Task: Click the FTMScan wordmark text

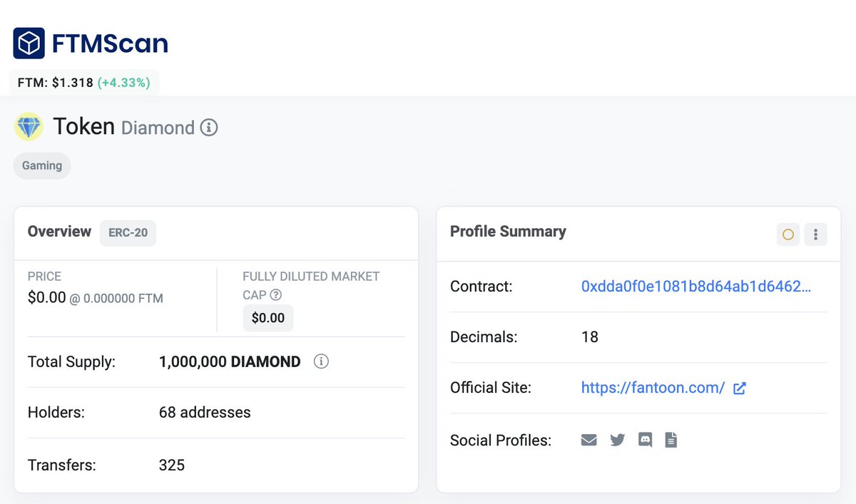Action: point(110,44)
